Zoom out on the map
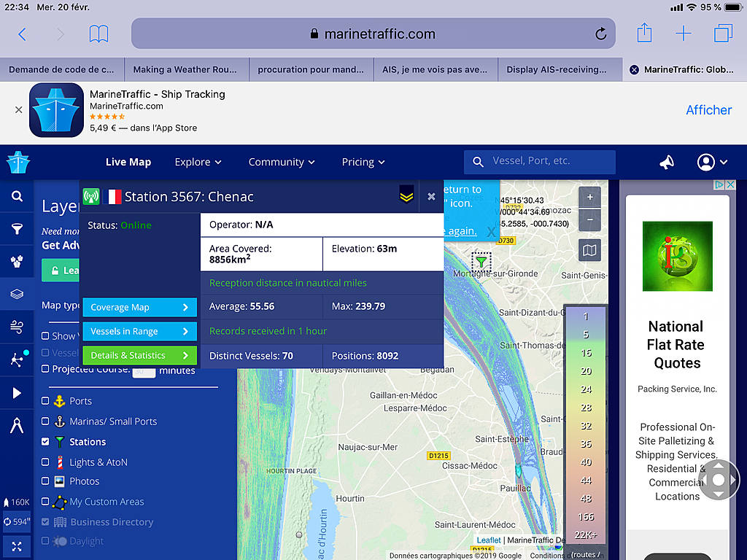This screenshot has width=747, height=560. (x=589, y=219)
